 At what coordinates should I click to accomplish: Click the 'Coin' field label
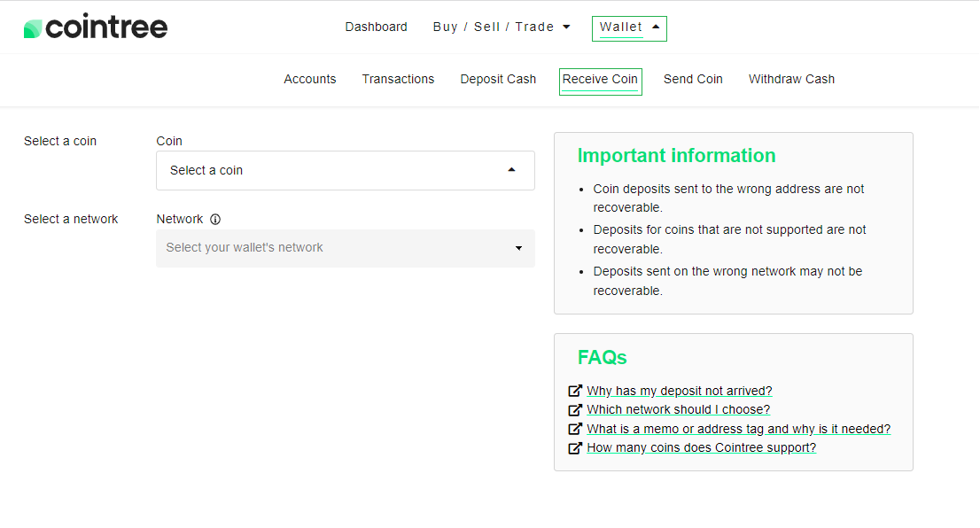click(x=169, y=141)
